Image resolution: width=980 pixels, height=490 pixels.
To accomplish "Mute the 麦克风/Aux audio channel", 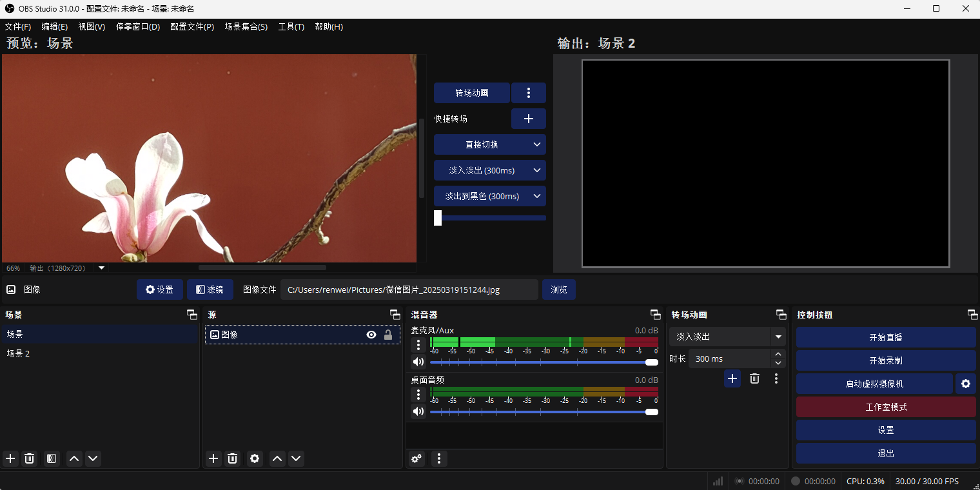I will 418,362.
